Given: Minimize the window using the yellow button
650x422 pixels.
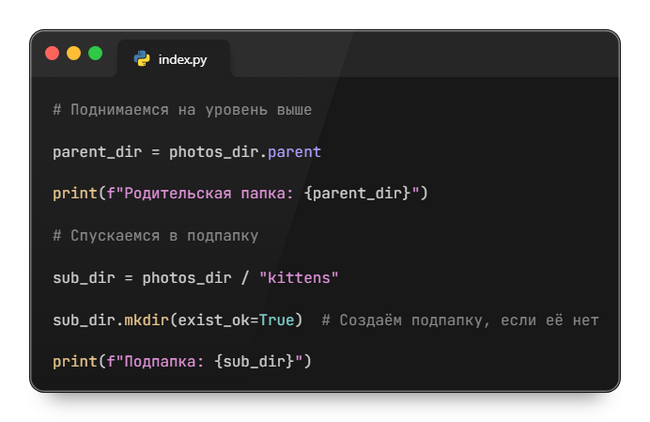Looking at the screenshot, I should (74, 53).
